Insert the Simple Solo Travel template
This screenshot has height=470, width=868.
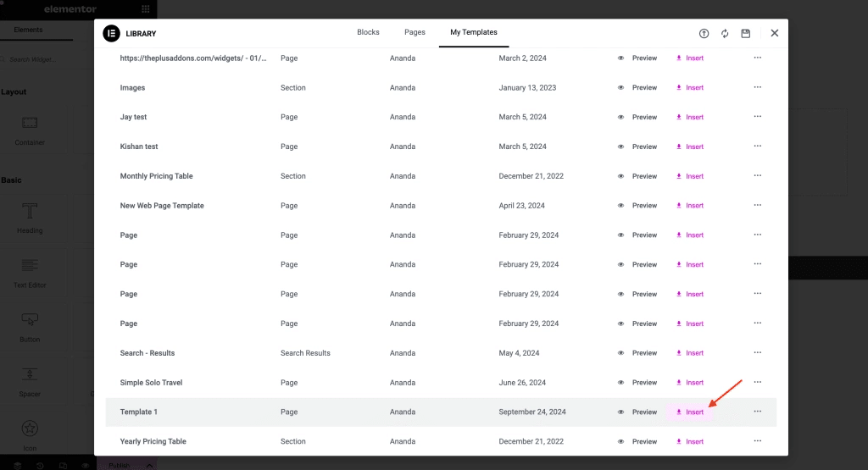(690, 383)
